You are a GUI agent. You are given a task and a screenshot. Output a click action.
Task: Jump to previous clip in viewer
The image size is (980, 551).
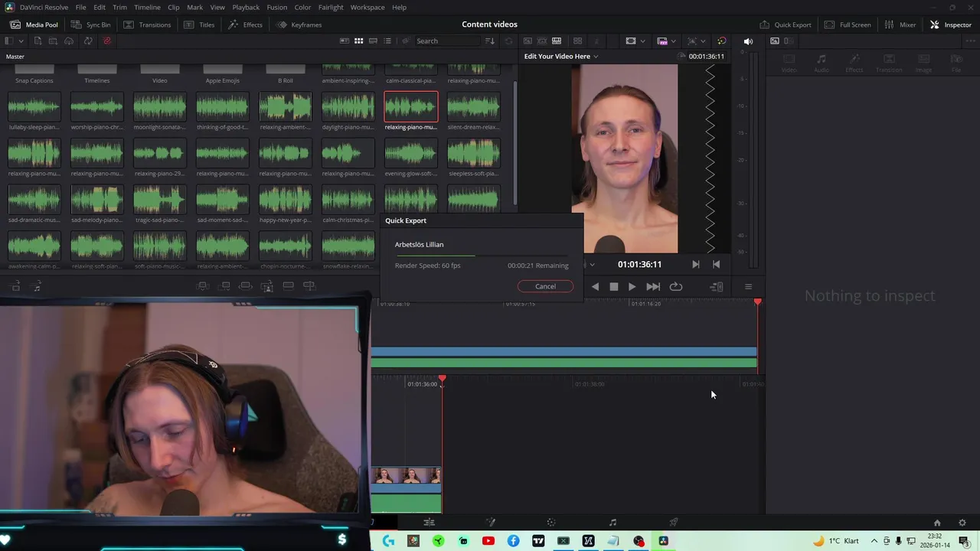[x=716, y=264]
